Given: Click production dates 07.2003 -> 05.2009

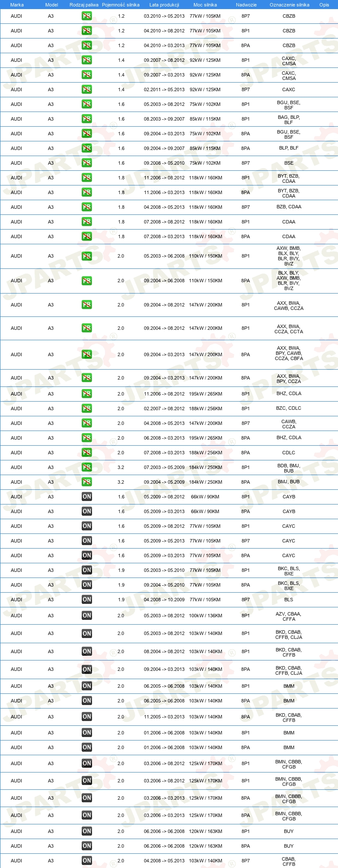Looking at the screenshot, I should tap(164, 467).
